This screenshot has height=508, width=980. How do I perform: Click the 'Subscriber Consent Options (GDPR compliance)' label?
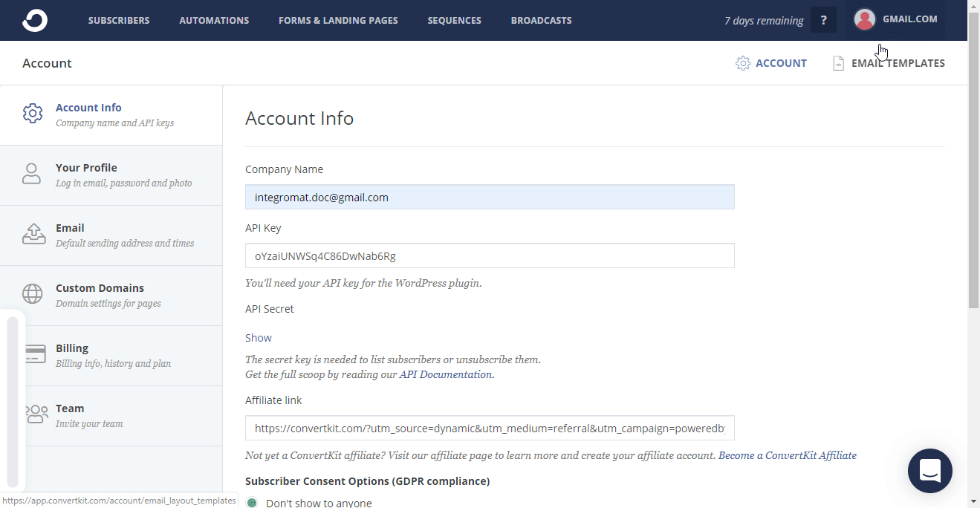coord(367,481)
